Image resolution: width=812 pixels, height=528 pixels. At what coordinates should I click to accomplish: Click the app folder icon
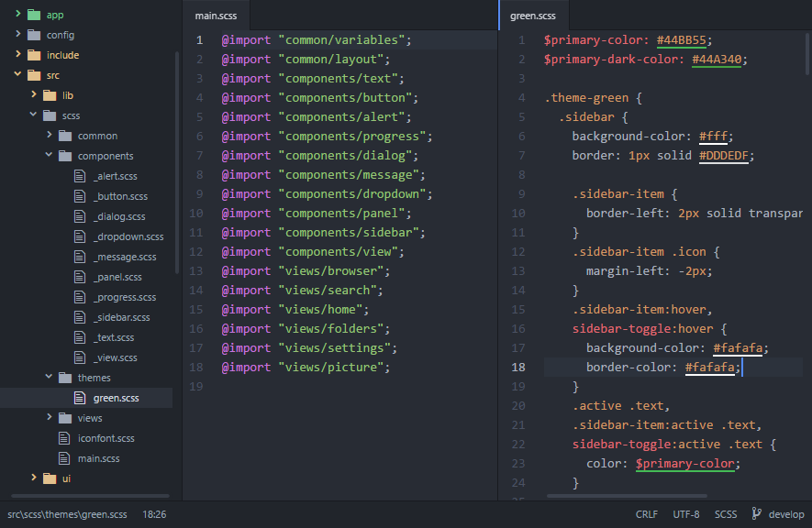click(34, 15)
